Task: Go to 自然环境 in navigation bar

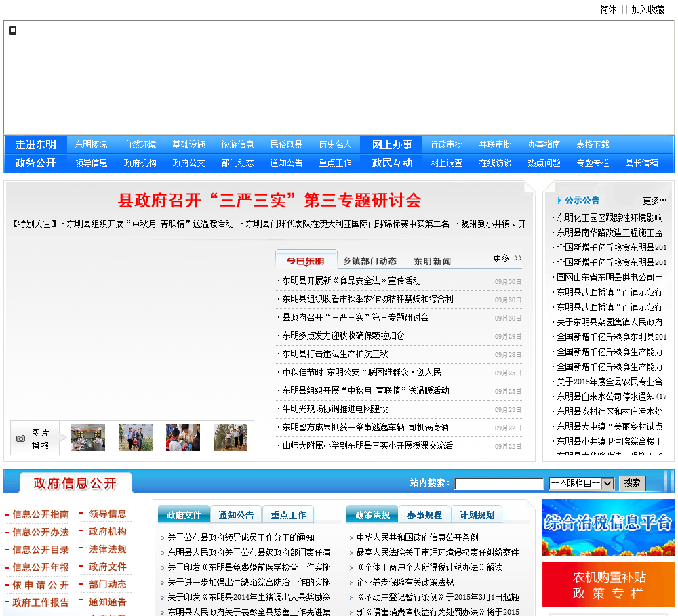Action: pos(140,144)
